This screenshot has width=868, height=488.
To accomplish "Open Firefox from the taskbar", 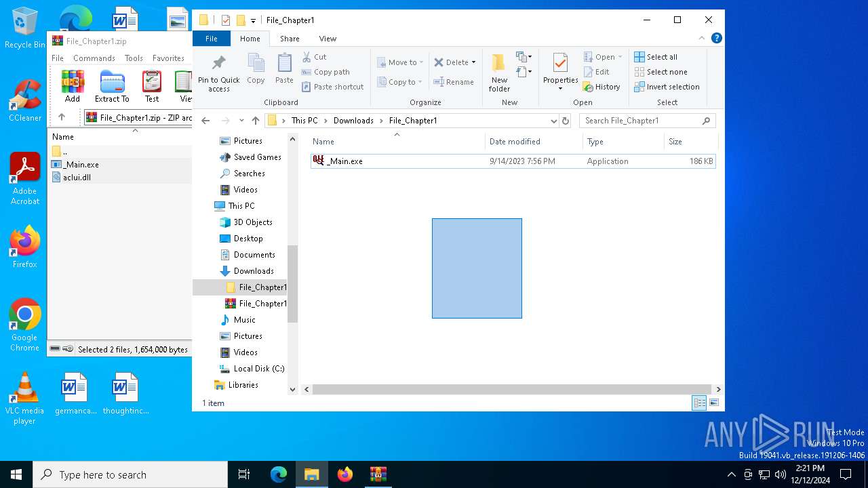I will coord(345,474).
